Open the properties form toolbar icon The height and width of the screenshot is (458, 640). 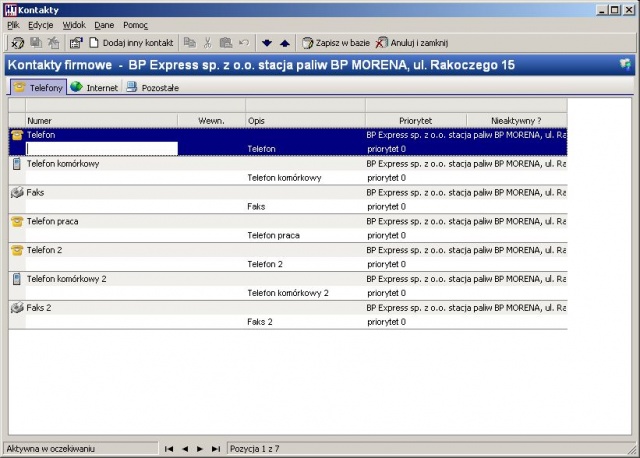coord(76,42)
